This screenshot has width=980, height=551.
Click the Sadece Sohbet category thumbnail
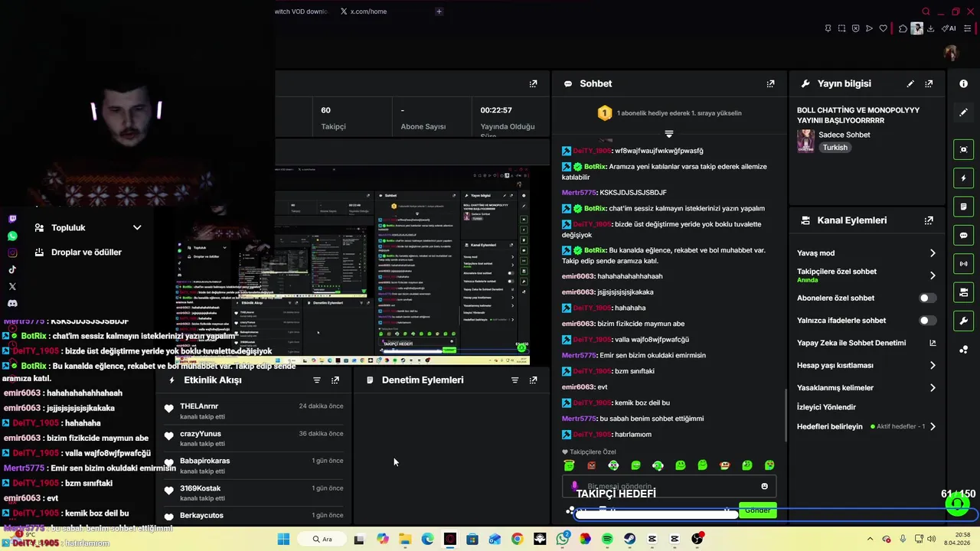point(805,141)
